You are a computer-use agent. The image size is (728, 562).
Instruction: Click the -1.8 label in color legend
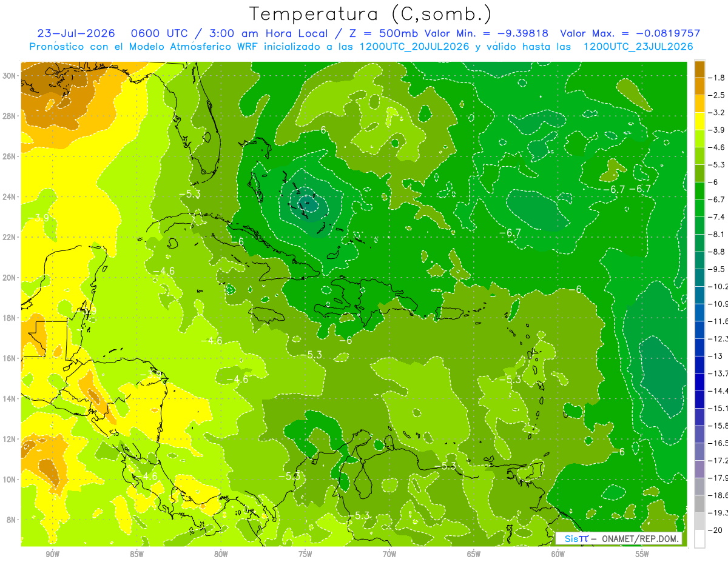coord(717,77)
